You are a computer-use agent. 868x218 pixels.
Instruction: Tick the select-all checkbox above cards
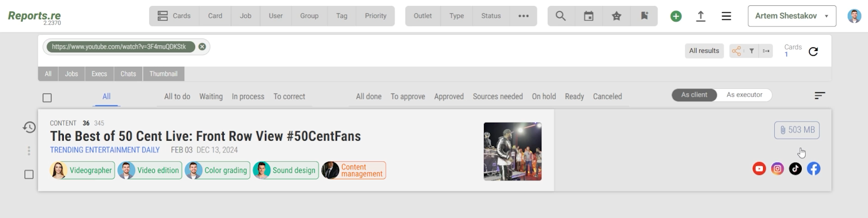[x=47, y=98]
